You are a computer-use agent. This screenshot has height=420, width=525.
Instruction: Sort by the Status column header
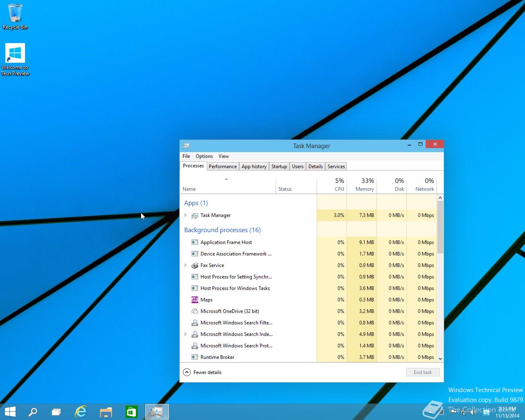point(296,185)
